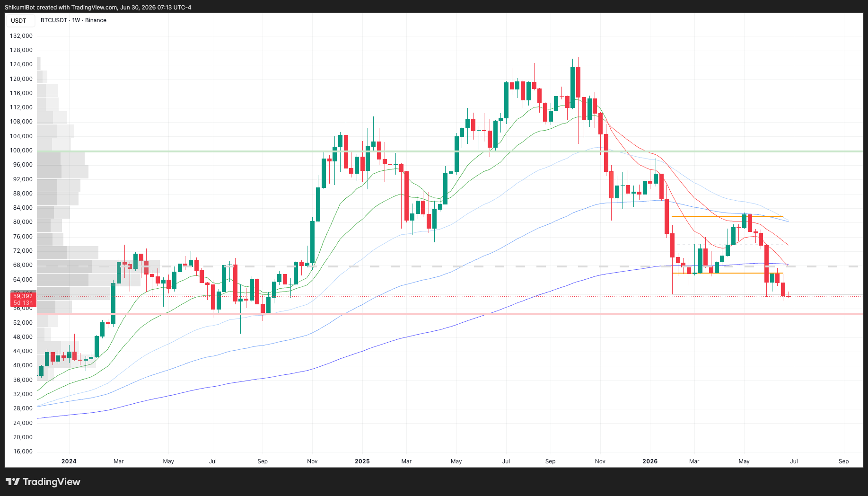Click the 80,000 price axis label
This screenshot has width=868, height=496.
tap(23, 222)
